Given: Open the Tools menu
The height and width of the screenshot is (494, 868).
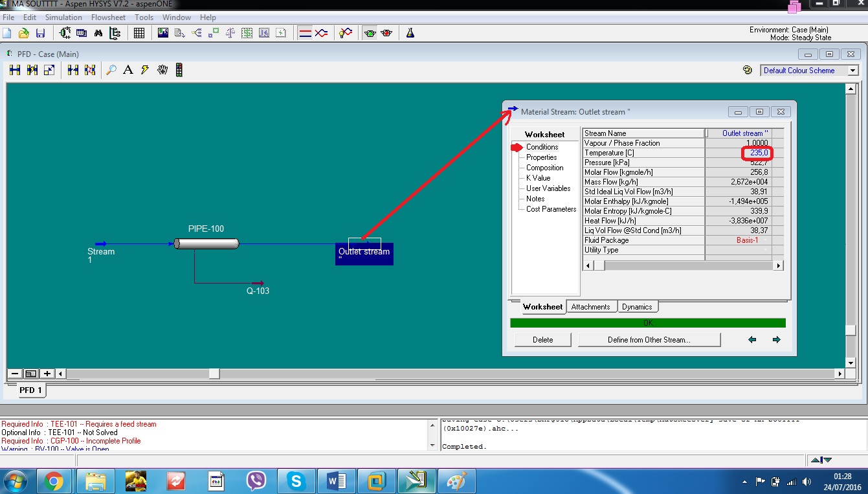Looking at the screenshot, I should [x=144, y=17].
